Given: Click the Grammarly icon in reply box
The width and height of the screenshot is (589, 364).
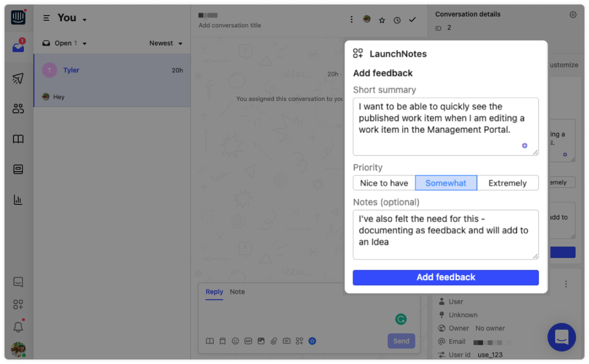Looking at the screenshot, I should coord(401,319).
